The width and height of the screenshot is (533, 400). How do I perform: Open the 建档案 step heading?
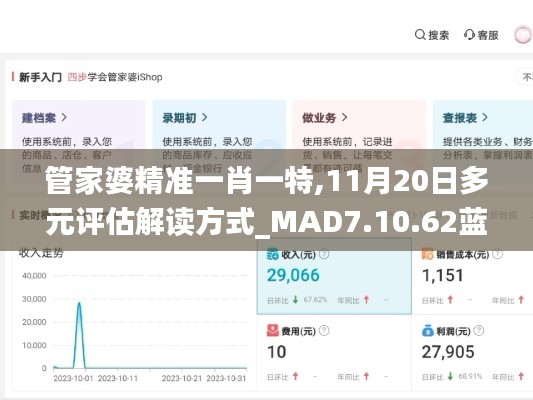click(39, 118)
